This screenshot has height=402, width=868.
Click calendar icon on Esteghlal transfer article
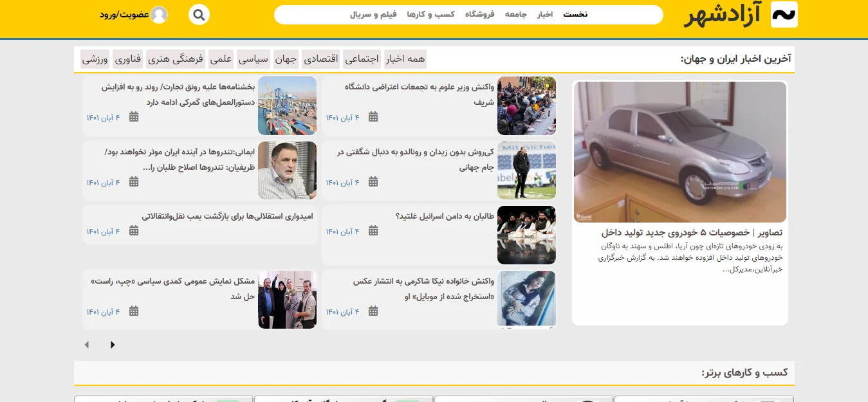pyautogui.click(x=134, y=231)
